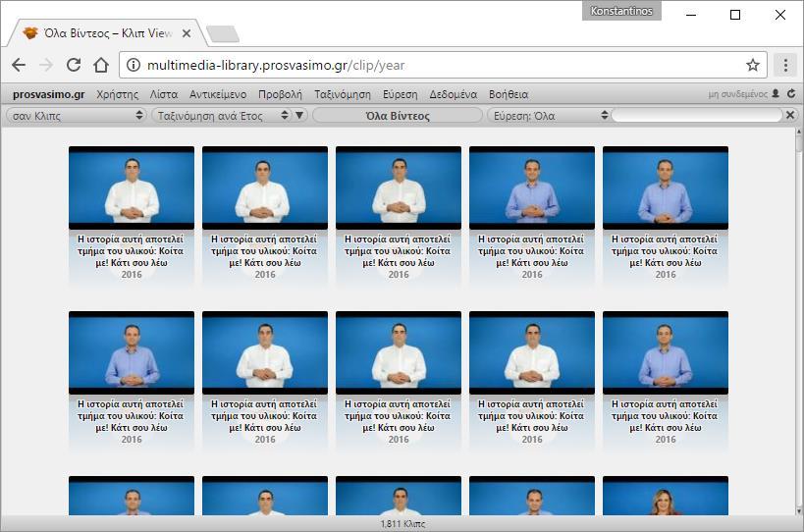Open the σαν Κλιπς view dropdown

pos(76,115)
